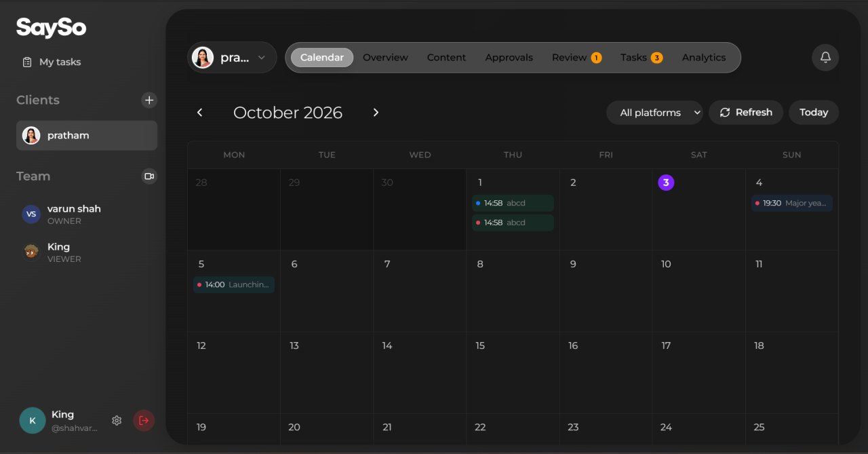This screenshot has height=454, width=868.
Task: Click the Today button
Action: click(814, 113)
